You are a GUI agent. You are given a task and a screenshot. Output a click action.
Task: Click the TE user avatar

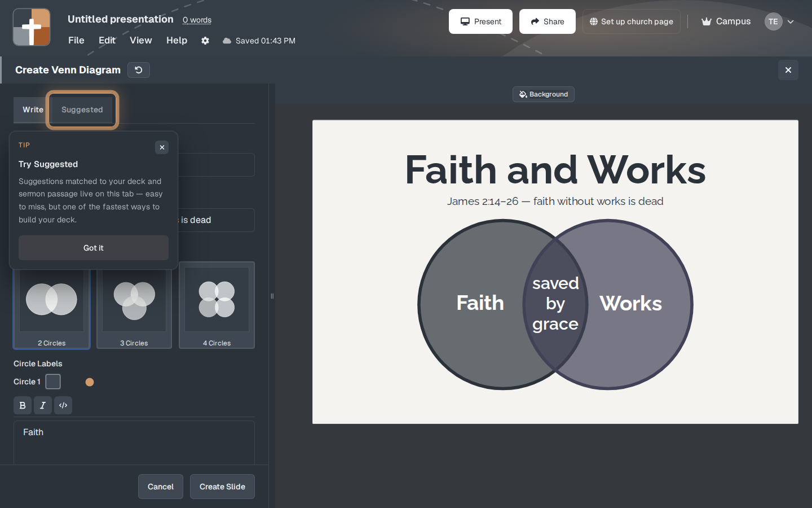coord(773,21)
